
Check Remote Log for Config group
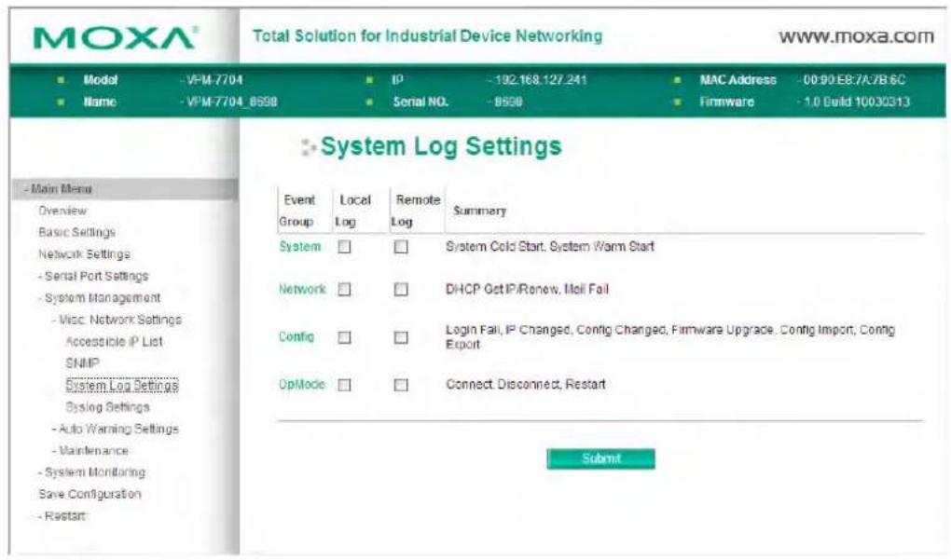(401, 337)
